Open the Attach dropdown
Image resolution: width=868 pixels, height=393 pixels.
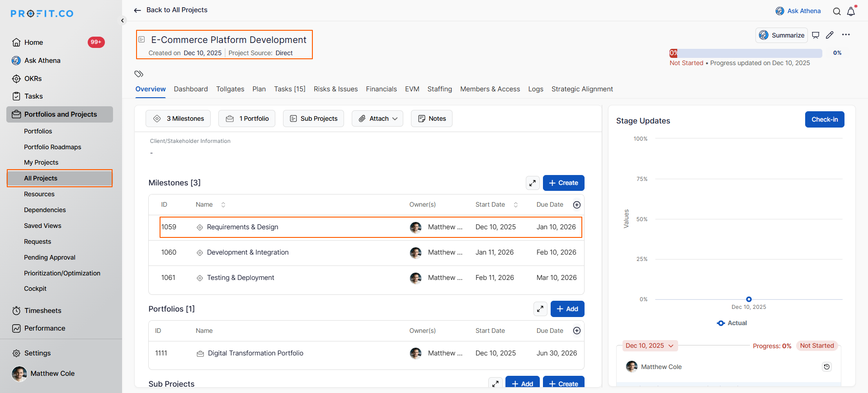coord(377,118)
